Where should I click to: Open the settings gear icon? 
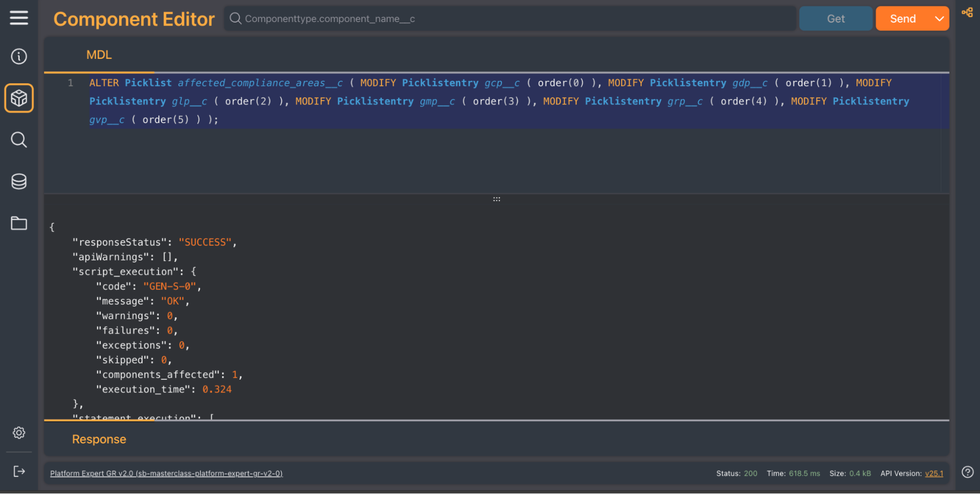19,433
